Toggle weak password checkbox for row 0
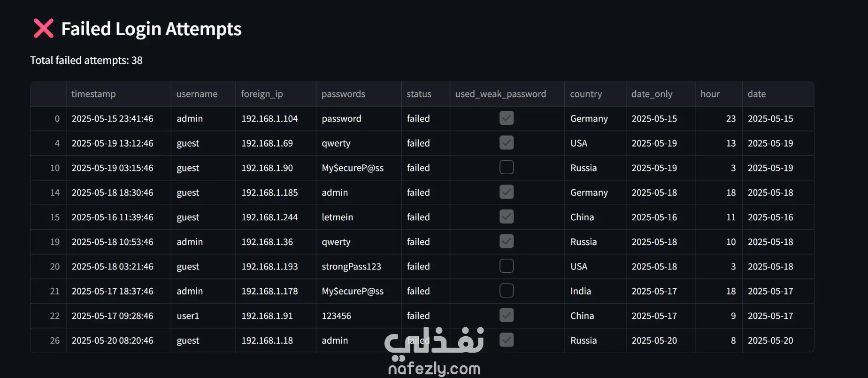Screen dimensions: 868x378 pyautogui.click(x=507, y=118)
